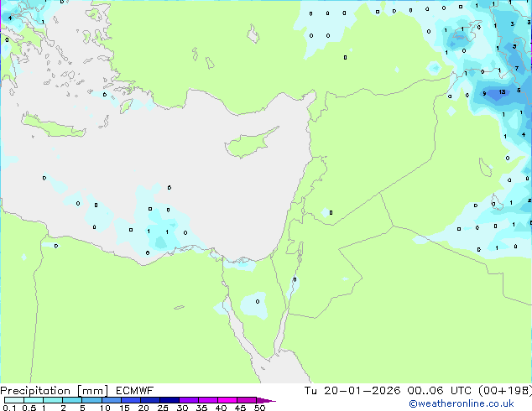The image size is (532, 411).
Task: Click the 'Precipitation [mm]' title text
Action: click(55, 391)
